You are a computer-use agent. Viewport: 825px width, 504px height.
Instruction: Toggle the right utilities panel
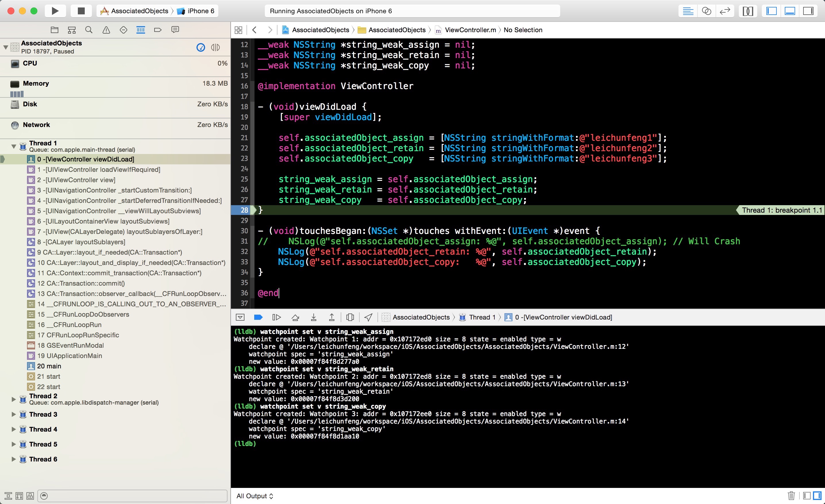[808, 11]
